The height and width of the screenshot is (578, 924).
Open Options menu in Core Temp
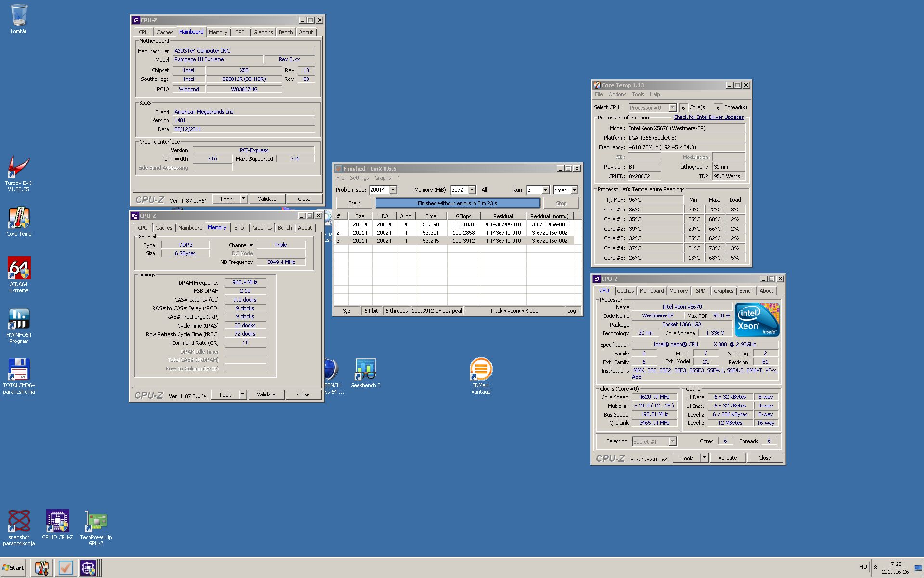click(617, 94)
